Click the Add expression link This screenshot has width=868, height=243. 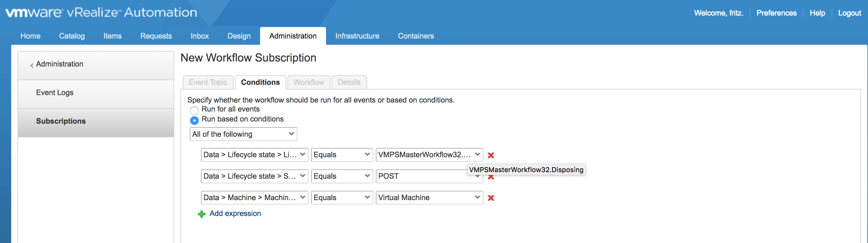click(235, 214)
